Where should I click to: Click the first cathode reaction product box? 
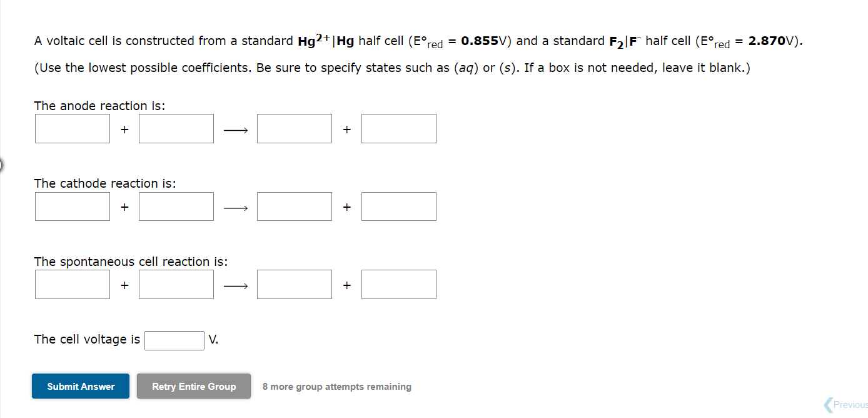click(295, 206)
